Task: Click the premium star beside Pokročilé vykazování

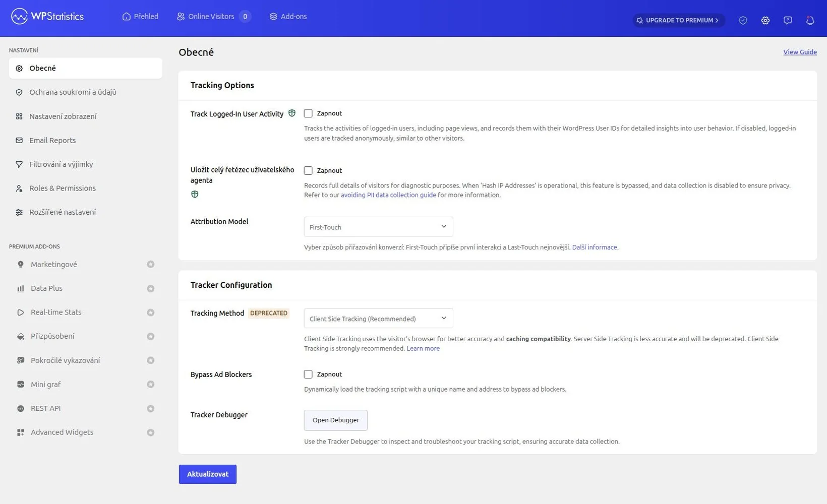Action: pyautogui.click(x=150, y=360)
